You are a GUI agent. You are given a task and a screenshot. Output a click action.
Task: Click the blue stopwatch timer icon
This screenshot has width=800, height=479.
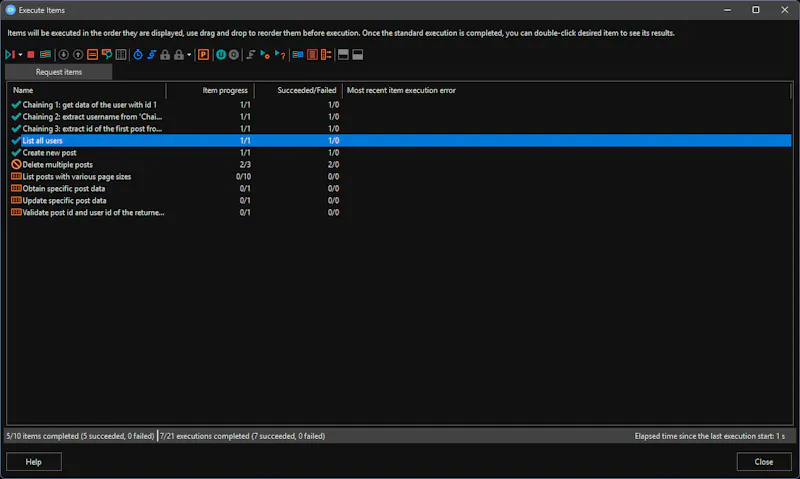(138, 55)
